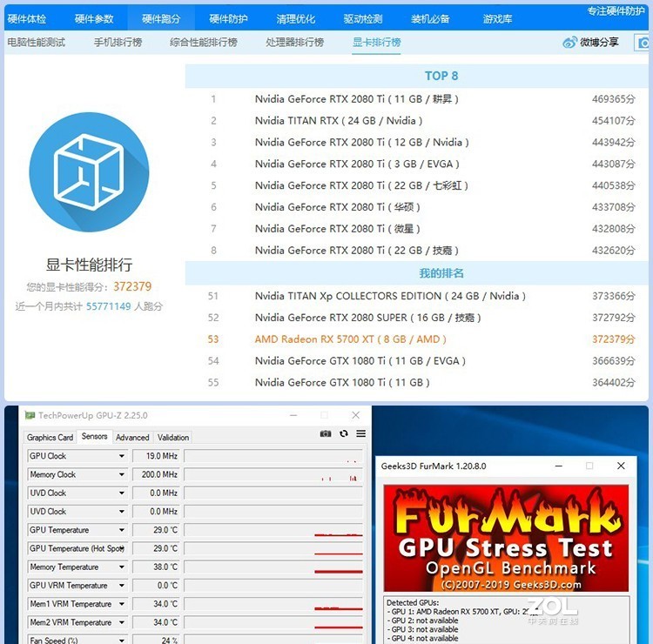Open the GPU-Z hamburger menu icon
Image resolution: width=653 pixels, height=644 pixels.
coord(361,433)
